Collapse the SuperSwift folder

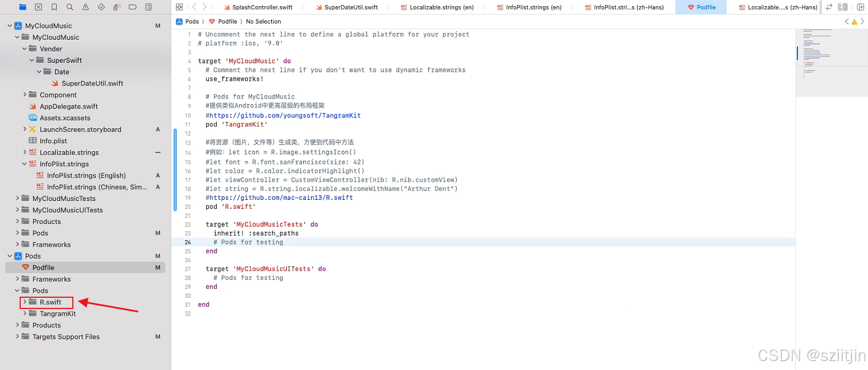31,60
